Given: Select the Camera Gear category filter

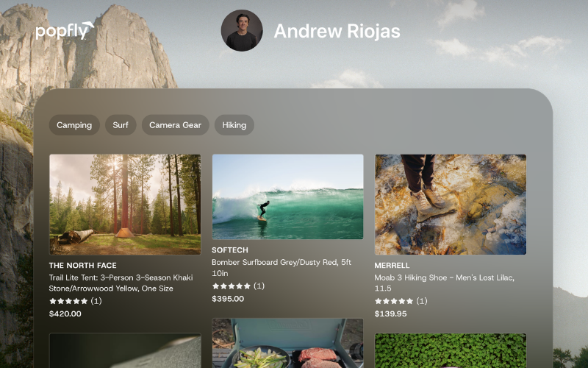Looking at the screenshot, I should click(175, 125).
